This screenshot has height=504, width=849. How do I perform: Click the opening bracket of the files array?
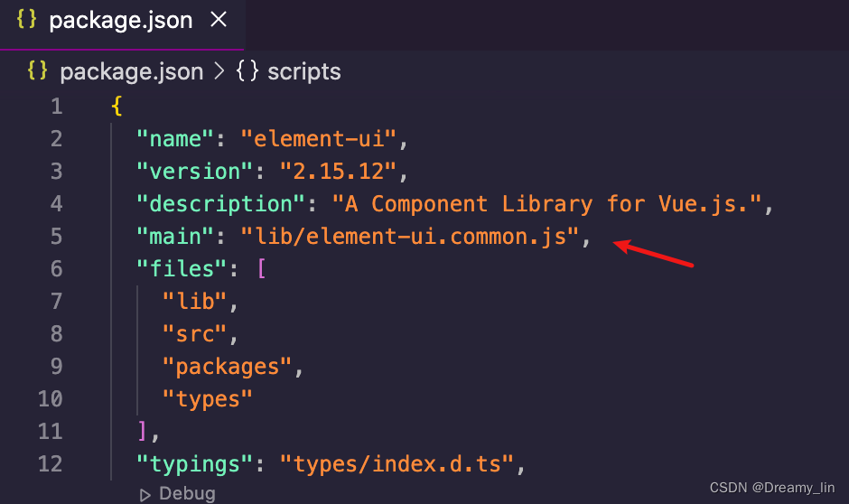[261, 269]
